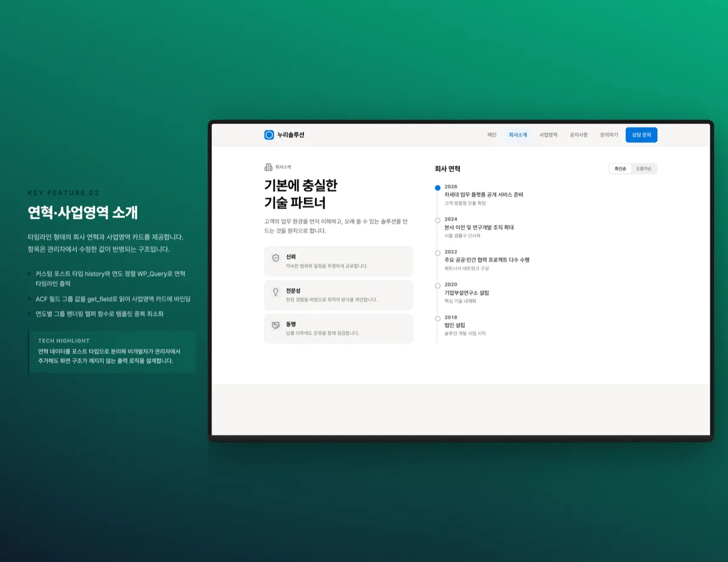This screenshot has width=728, height=562.
Task: Click the lightbulb icon on 전문성 card
Action: (275, 292)
